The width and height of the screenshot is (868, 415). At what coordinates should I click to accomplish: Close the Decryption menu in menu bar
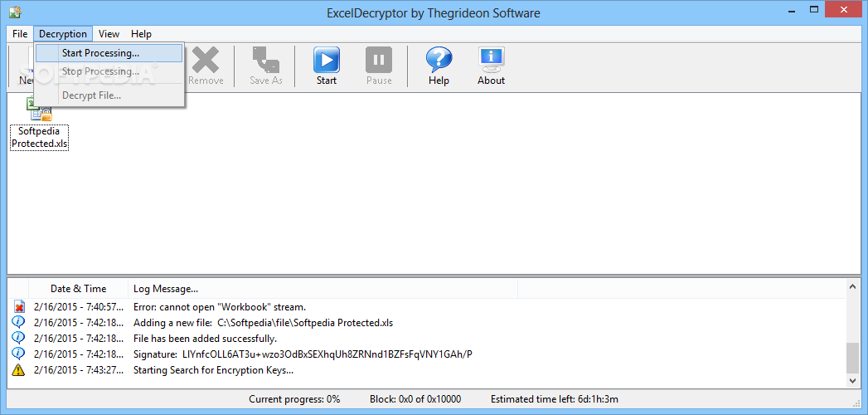click(62, 34)
